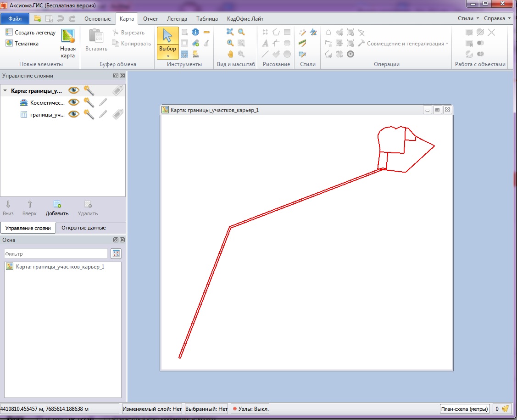Toggle visibility eye of Косметический layer
Screen dimensions: 517x420
73,102
